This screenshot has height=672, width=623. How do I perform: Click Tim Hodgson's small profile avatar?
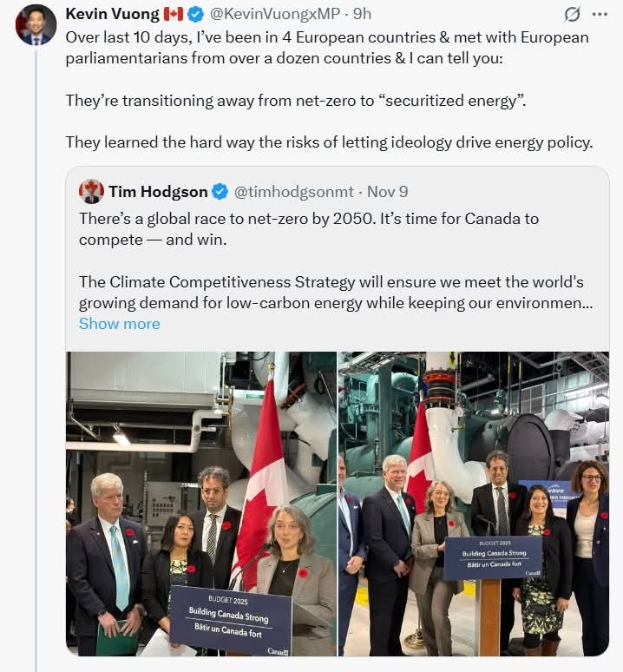click(x=91, y=192)
